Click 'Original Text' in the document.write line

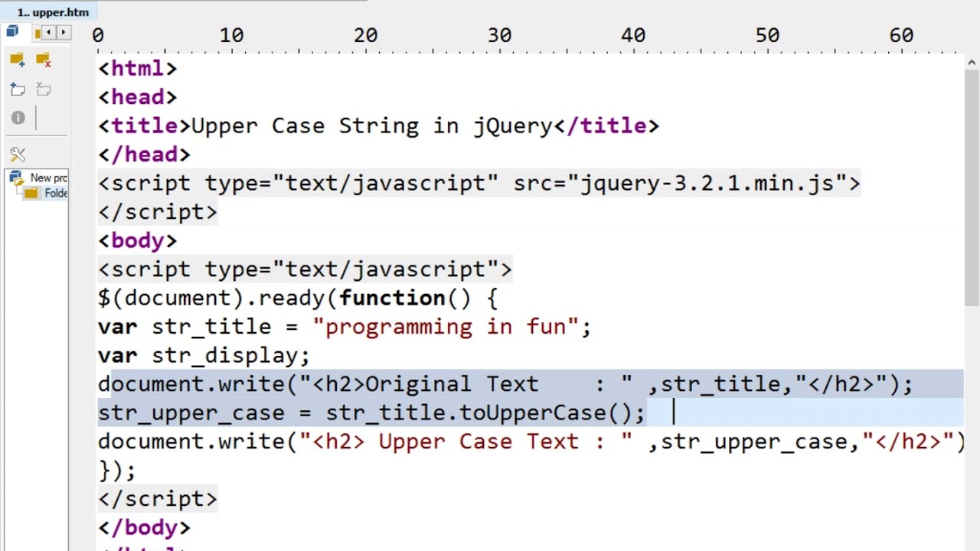[x=452, y=384]
